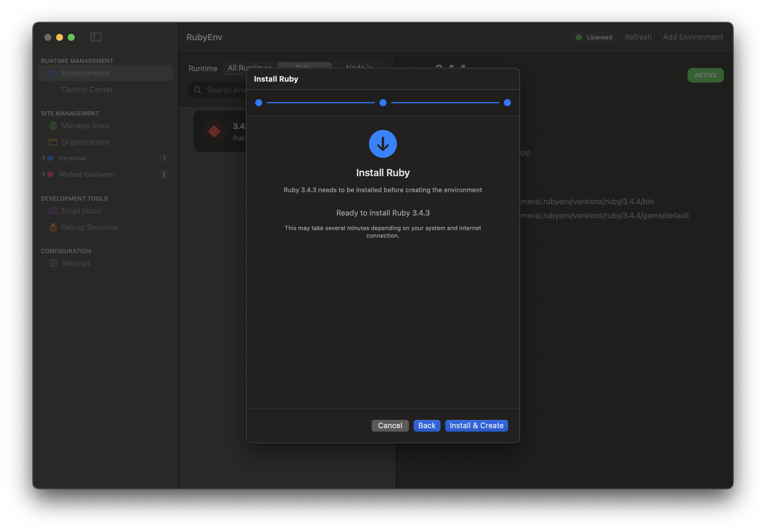Open Debug Sessions label
Viewport: 766px width, 532px height.
click(x=90, y=227)
